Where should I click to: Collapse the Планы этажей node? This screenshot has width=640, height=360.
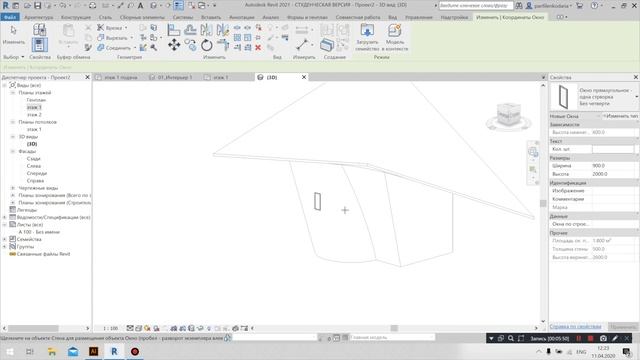[13, 93]
